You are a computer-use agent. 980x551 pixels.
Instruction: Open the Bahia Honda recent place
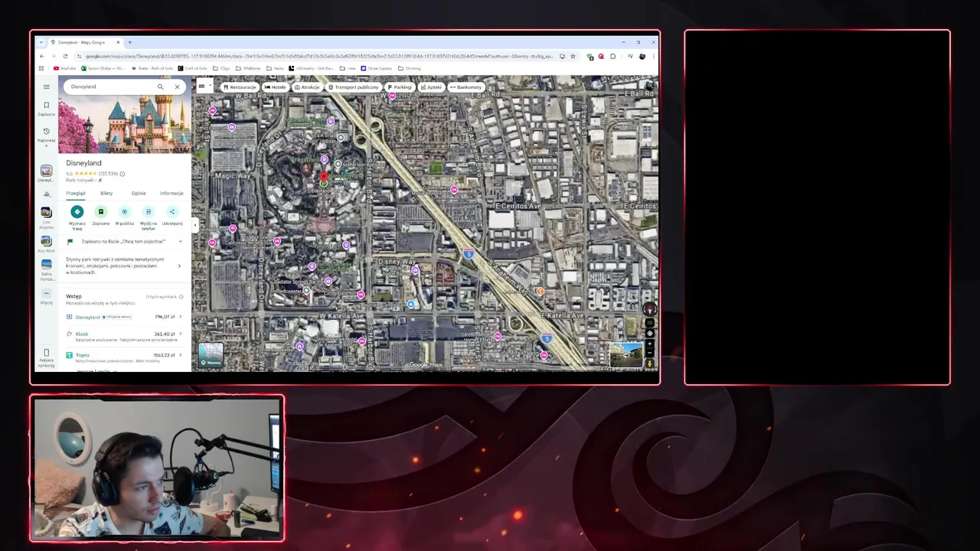[x=46, y=270]
